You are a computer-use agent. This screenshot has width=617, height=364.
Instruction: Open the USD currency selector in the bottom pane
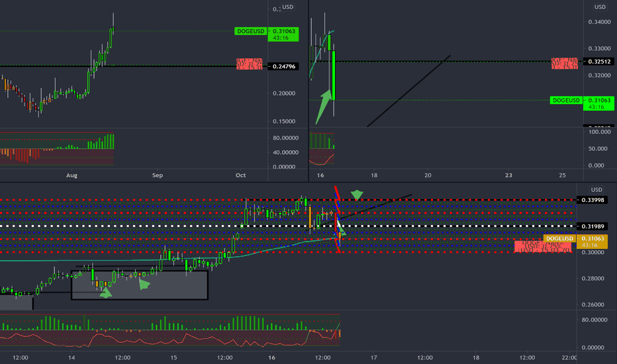pos(596,190)
